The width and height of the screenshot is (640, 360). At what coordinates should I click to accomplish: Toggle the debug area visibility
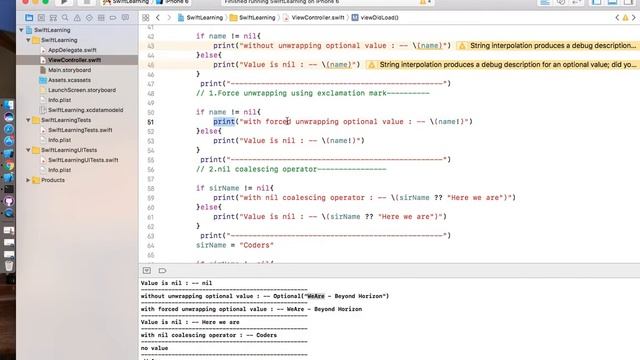coord(612,2)
